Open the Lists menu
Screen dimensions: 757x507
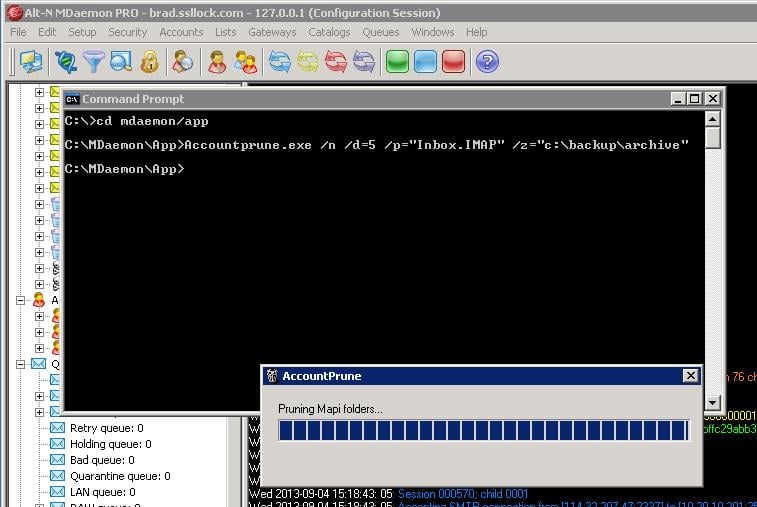[x=225, y=32]
